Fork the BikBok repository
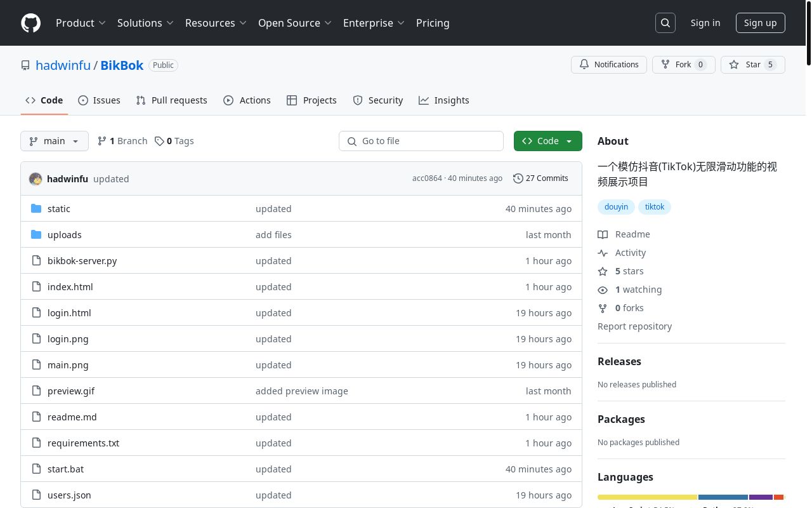 coord(676,65)
